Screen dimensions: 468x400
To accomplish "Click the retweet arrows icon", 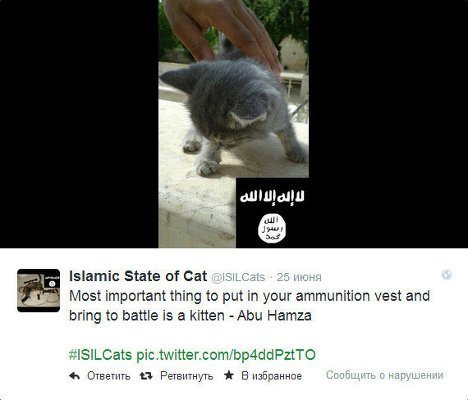I will tap(146, 376).
